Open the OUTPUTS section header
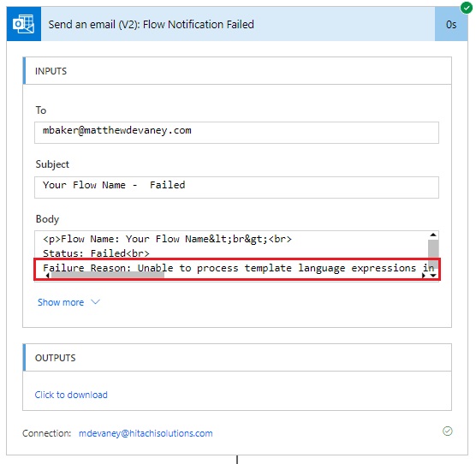Image resolution: width=476 pixels, height=464 pixels. (x=237, y=358)
